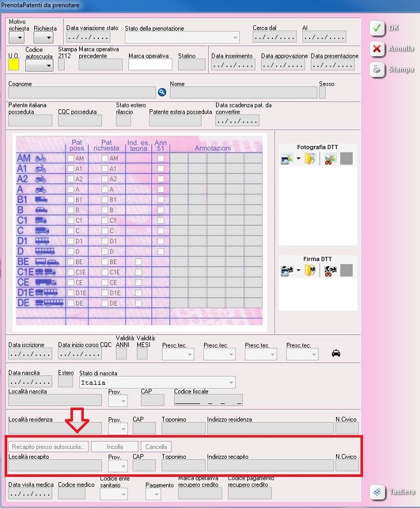Click the Marca operativa text field
The width and height of the screenshot is (420, 508).
click(150, 65)
